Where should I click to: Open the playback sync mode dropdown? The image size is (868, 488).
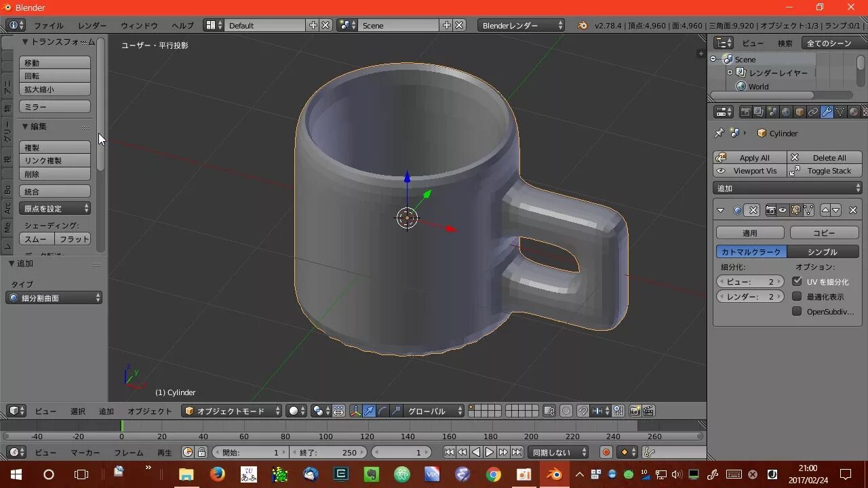click(x=559, y=452)
